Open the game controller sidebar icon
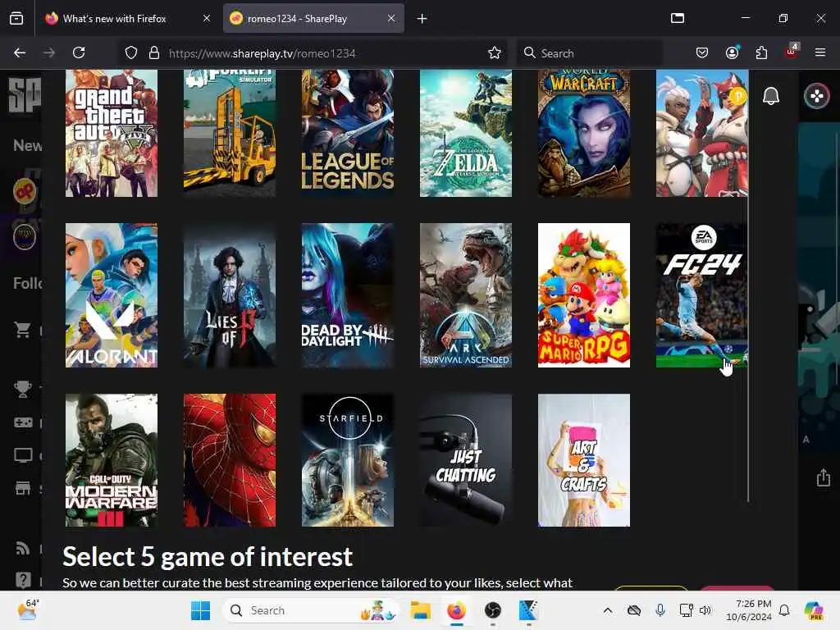This screenshot has width=840, height=630. (x=22, y=422)
